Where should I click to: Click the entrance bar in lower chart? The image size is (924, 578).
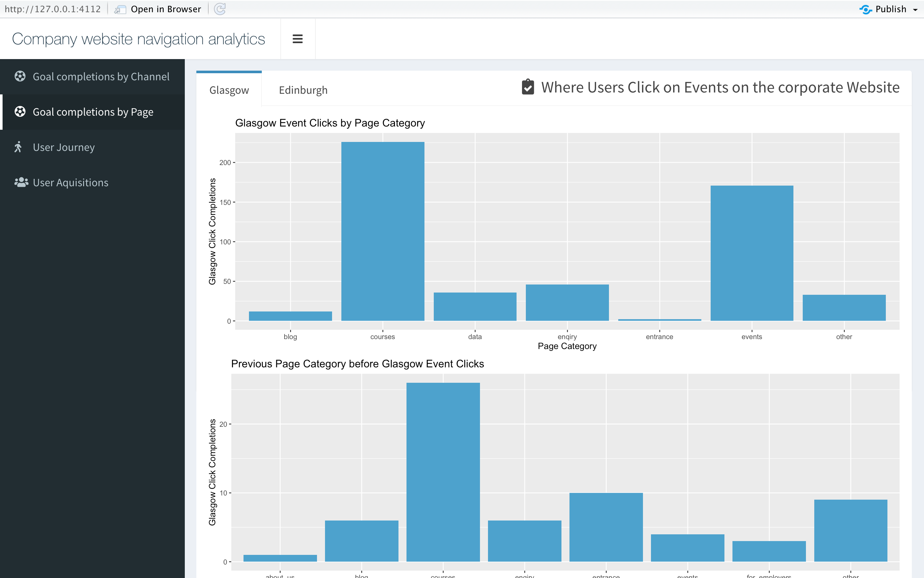606,527
